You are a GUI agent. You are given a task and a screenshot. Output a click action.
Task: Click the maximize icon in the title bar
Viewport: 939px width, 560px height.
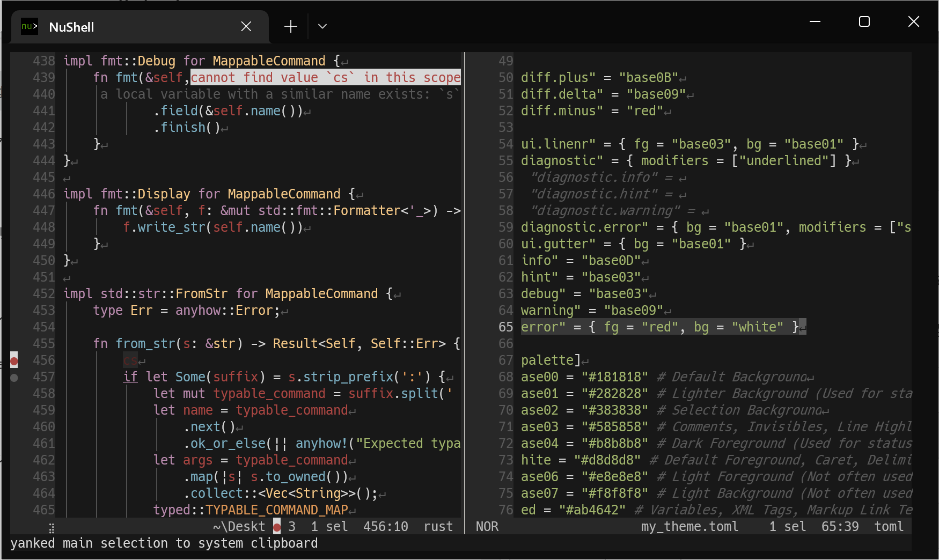pyautogui.click(x=863, y=21)
